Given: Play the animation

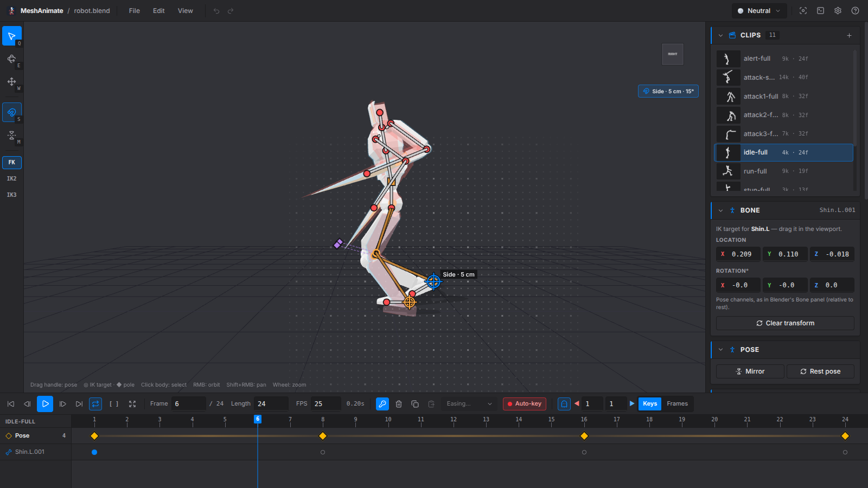Looking at the screenshot, I should coord(45,404).
